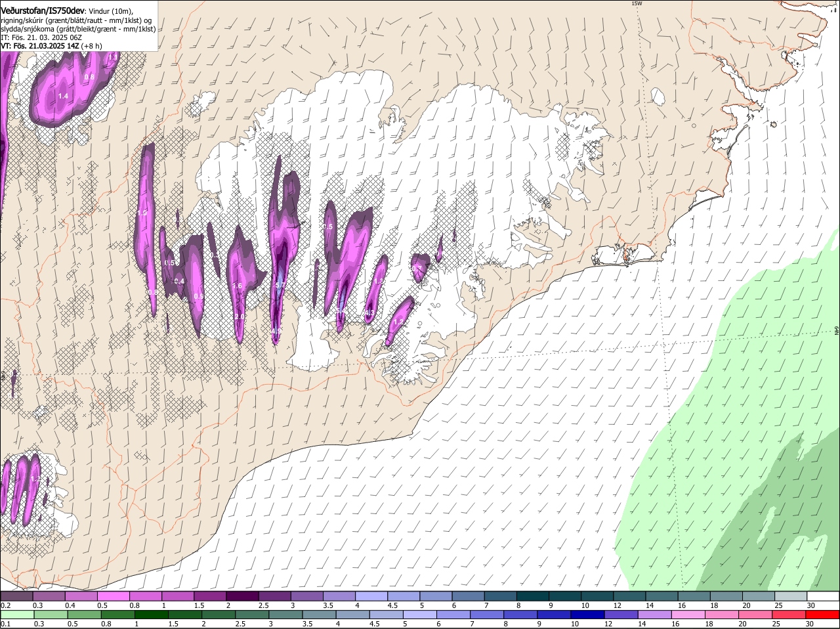Select light lavender snow swatch between 4 and 4.5

pos(371,596)
